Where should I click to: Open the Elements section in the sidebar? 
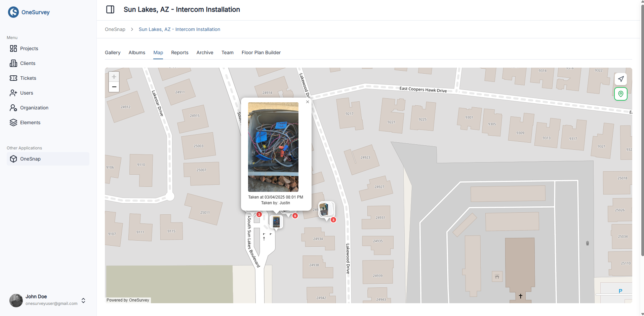(x=30, y=122)
